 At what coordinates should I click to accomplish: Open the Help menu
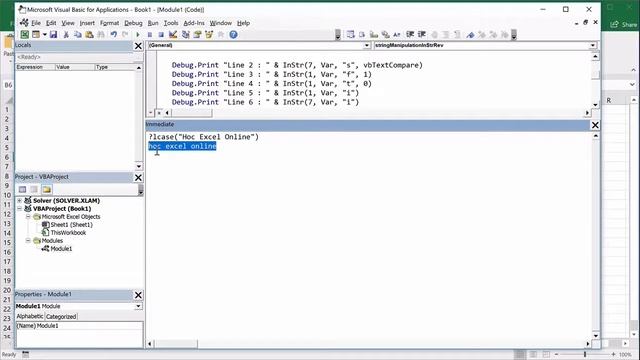tap(243, 23)
